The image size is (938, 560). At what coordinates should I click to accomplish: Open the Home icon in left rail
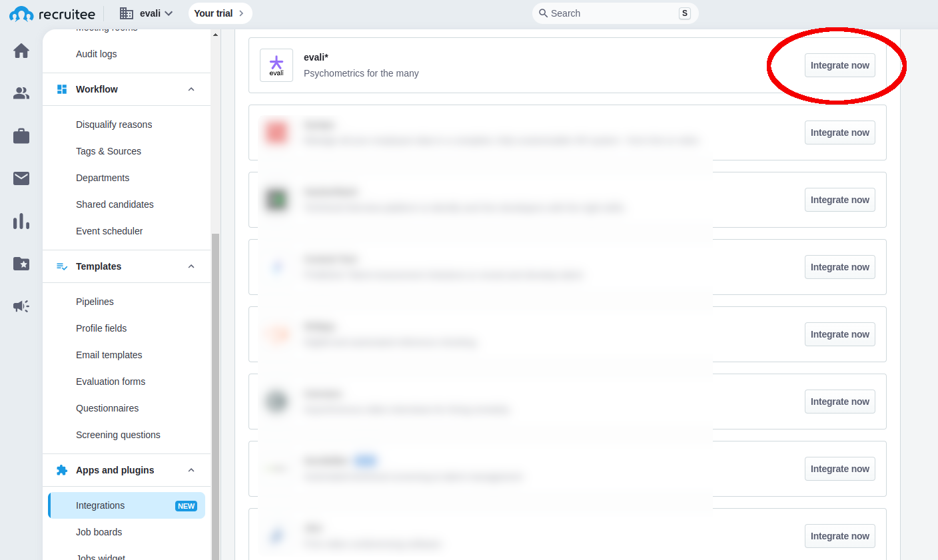pyautogui.click(x=21, y=51)
